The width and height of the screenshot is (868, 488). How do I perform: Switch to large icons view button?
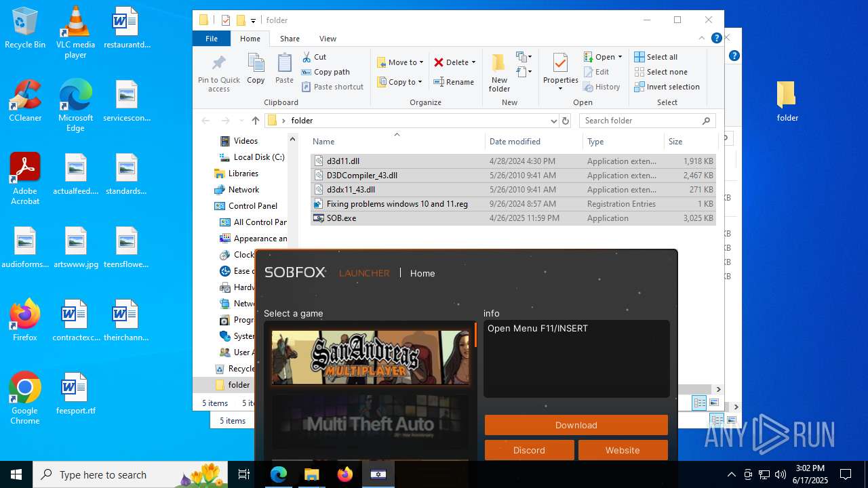pos(713,403)
